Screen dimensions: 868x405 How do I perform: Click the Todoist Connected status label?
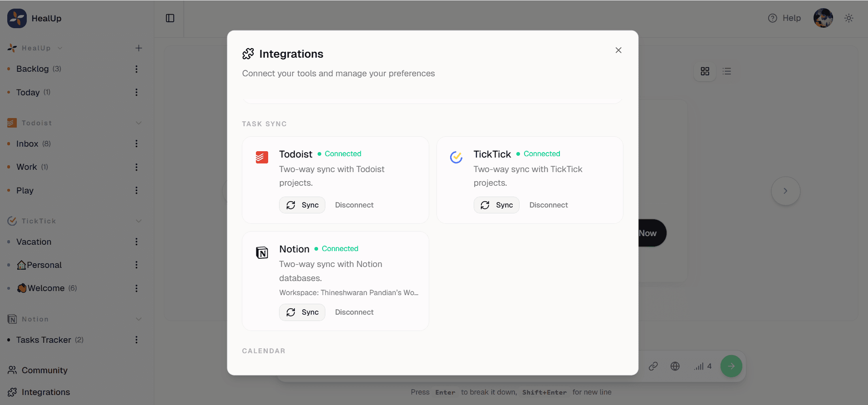click(x=343, y=154)
